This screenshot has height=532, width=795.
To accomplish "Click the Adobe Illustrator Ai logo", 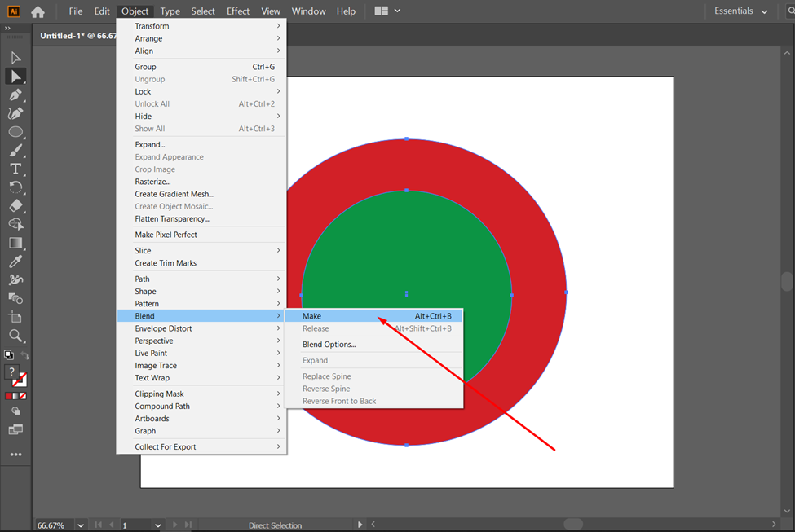I will pyautogui.click(x=14, y=11).
